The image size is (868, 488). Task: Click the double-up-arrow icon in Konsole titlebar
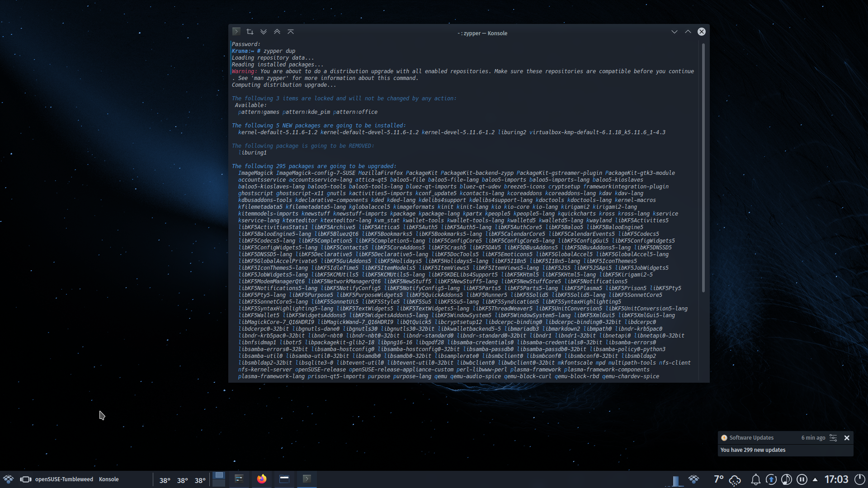click(x=277, y=32)
